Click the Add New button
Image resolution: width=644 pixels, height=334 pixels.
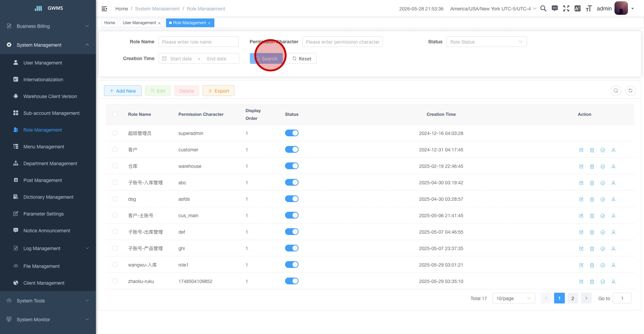[123, 91]
